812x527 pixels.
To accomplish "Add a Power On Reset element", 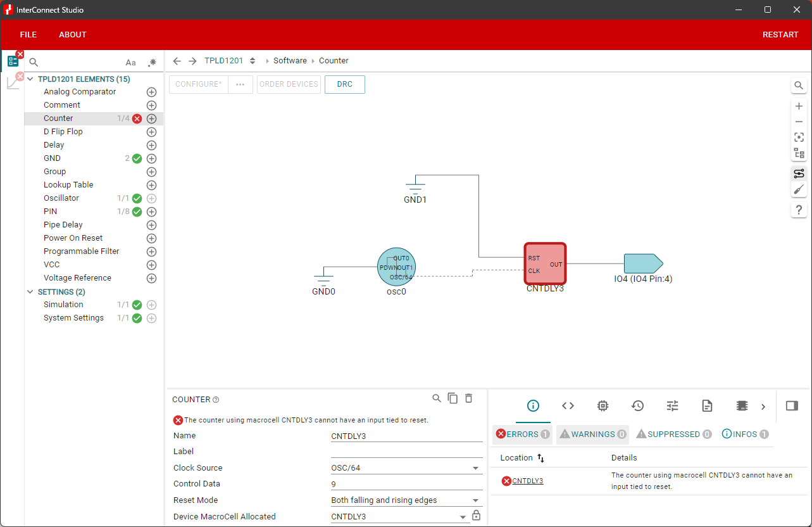I will [x=151, y=238].
